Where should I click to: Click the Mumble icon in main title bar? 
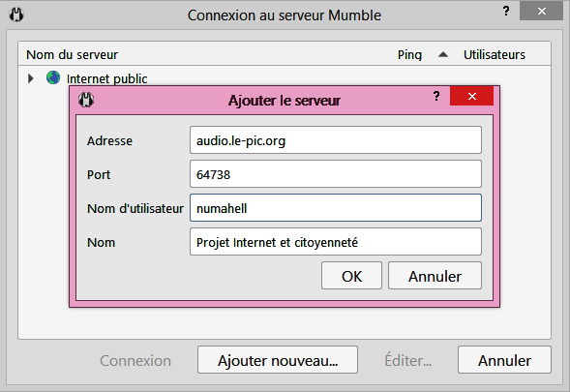tap(16, 15)
